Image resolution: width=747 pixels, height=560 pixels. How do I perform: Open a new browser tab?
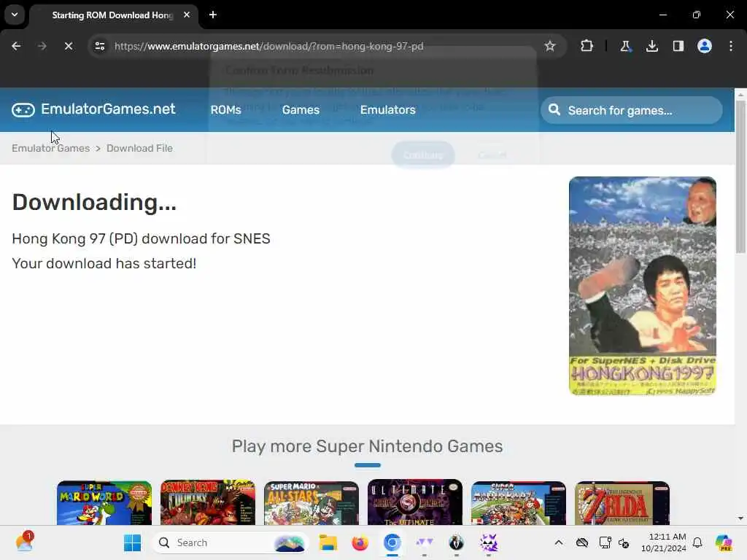pos(213,15)
